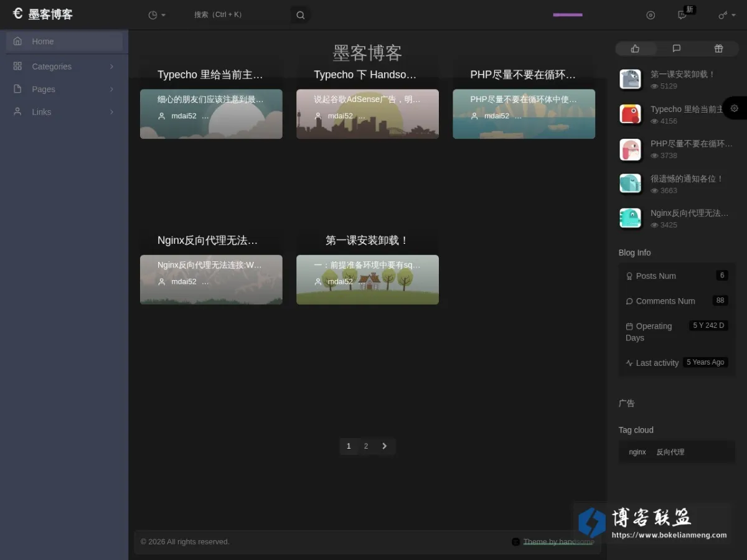Click the nginx tag
The width and height of the screenshot is (747, 560).
(x=637, y=452)
